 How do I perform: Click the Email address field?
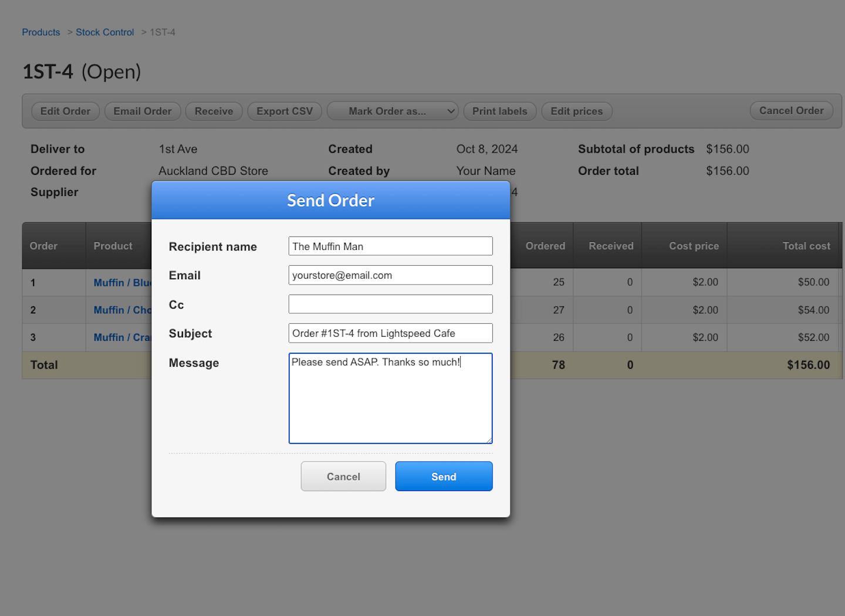[390, 275]
